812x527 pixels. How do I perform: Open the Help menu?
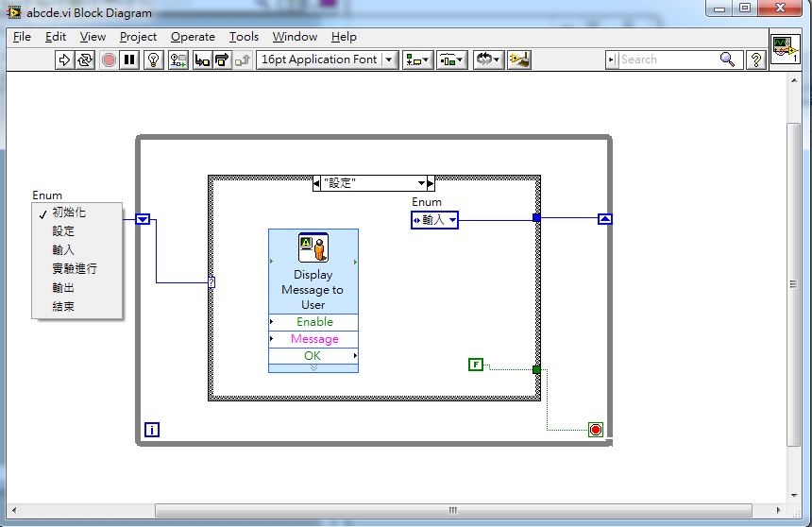coord(344,37)
